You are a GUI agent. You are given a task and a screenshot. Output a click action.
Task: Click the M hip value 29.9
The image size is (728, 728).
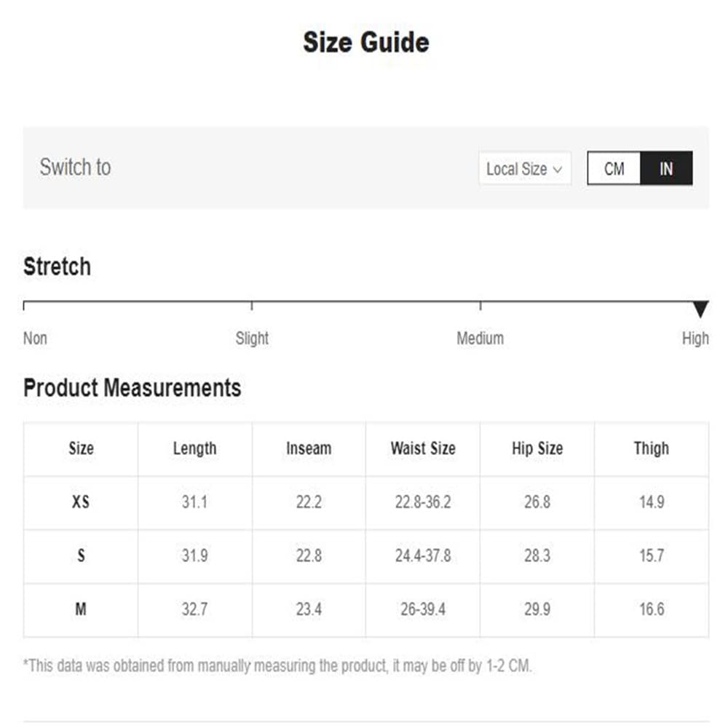coord(538,609)
